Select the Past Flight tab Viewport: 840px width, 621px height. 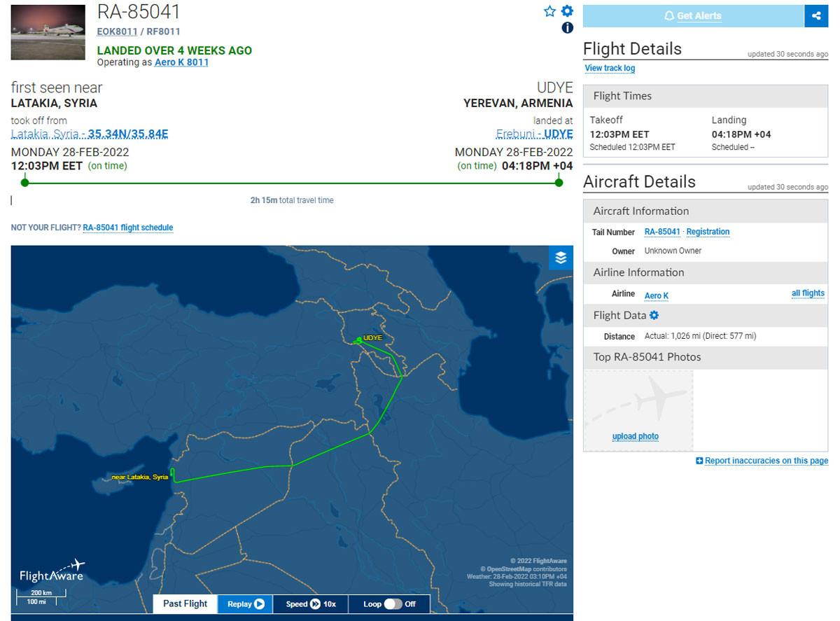click(x=185, y=603)
